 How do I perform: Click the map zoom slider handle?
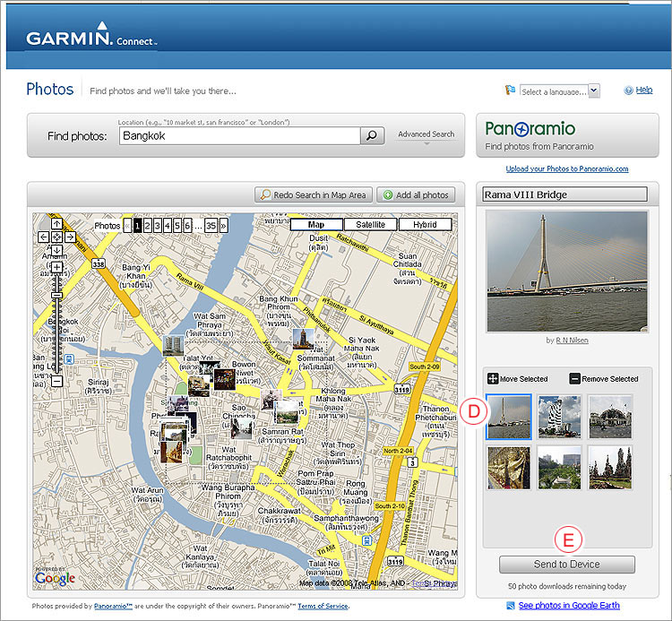(x=56, y=293)
